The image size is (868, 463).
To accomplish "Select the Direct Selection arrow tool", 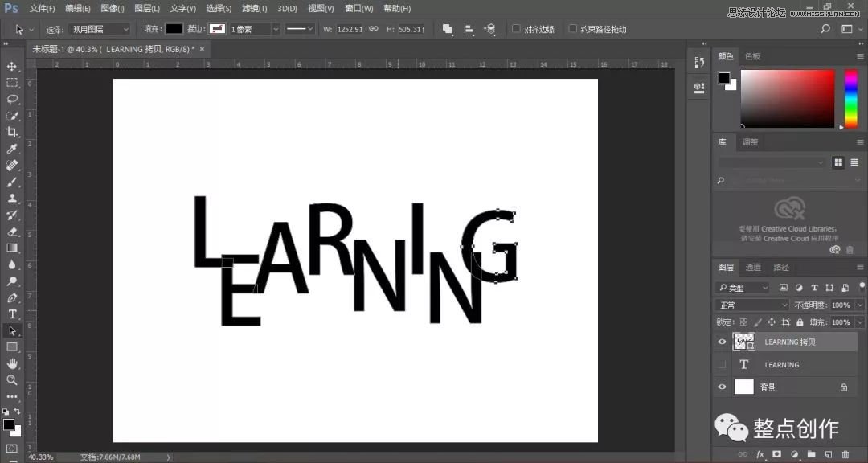I will click(x=11, y=330).
